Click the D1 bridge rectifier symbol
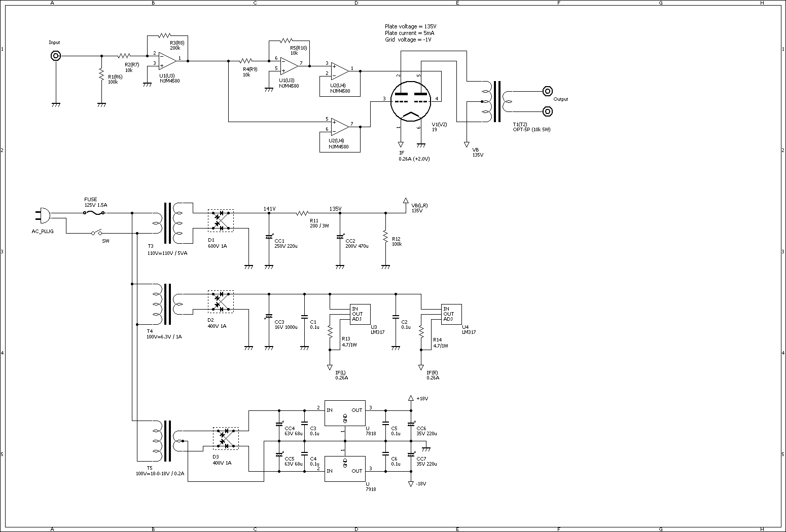The image size is (786, 532). [221, 221]
